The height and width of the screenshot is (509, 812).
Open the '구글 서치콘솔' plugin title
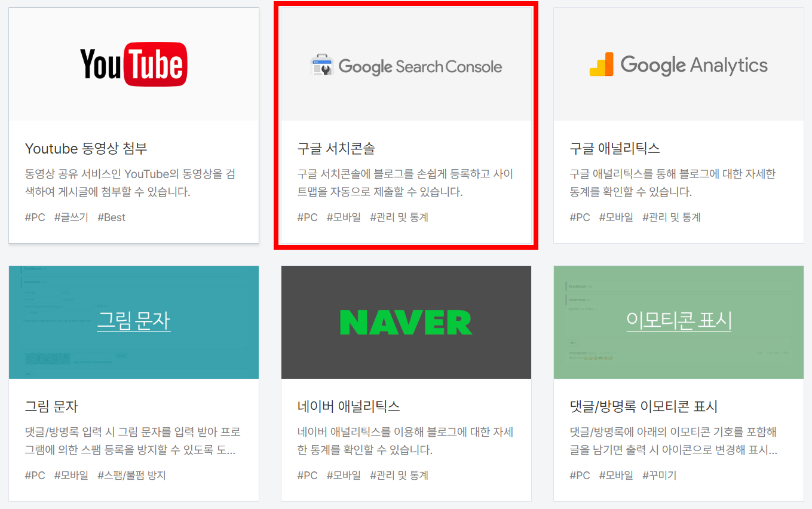click(x=336, y=148)
